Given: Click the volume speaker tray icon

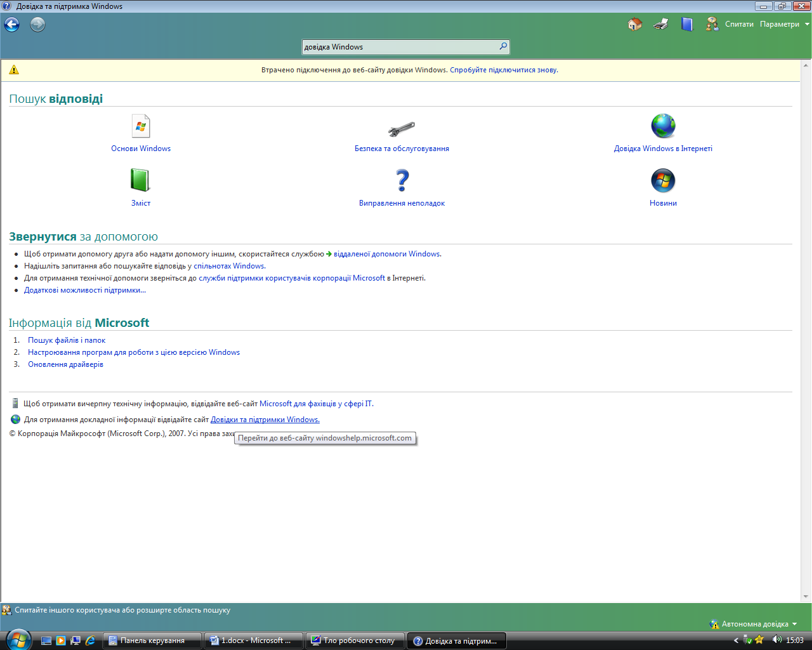Looking at the screenshot, I should point(776,640).
